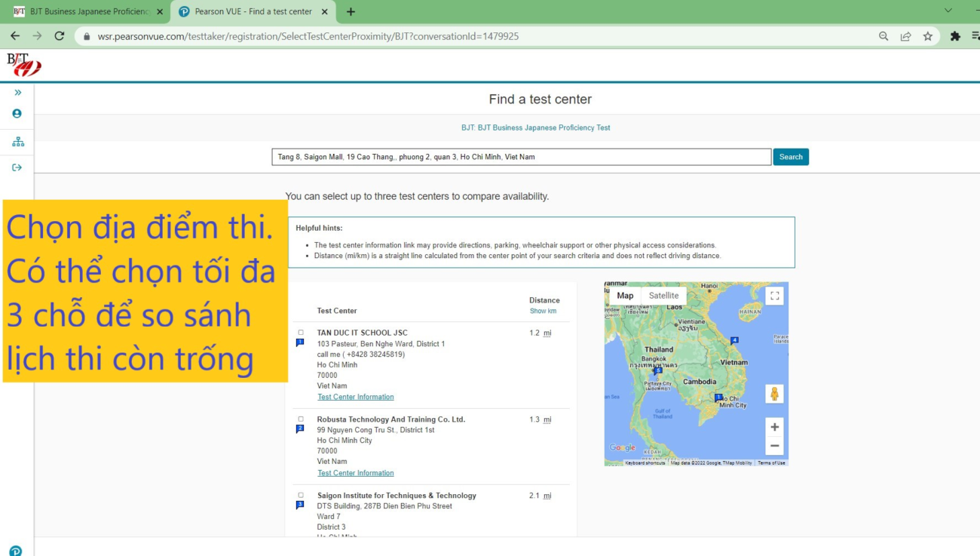Bookmark page with star icon
Image resolution: width=980 pixels, height=556 pixels.
927,36
